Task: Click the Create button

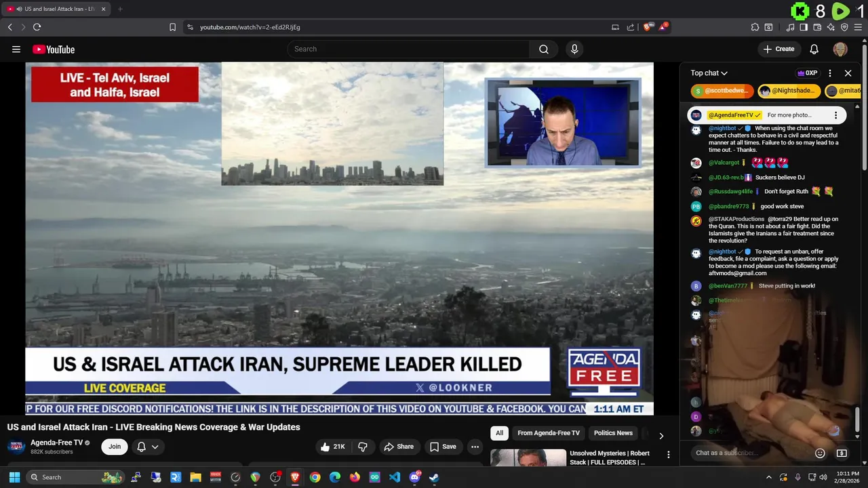Action: 778,49
